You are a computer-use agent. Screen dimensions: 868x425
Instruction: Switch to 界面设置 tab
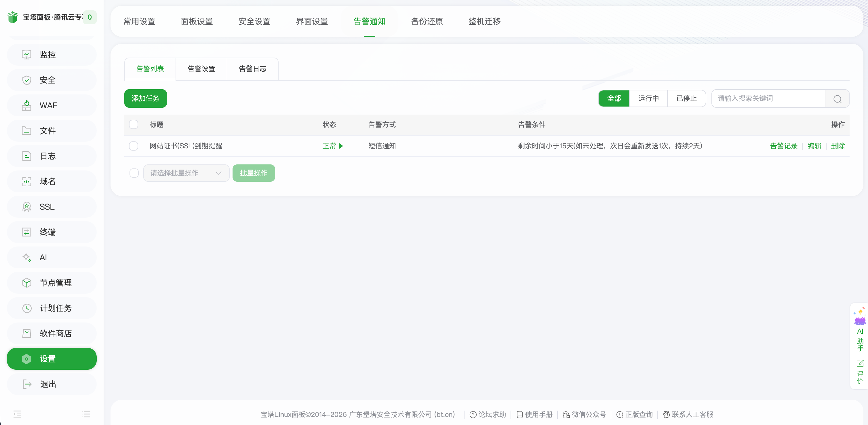coord(312,22)
